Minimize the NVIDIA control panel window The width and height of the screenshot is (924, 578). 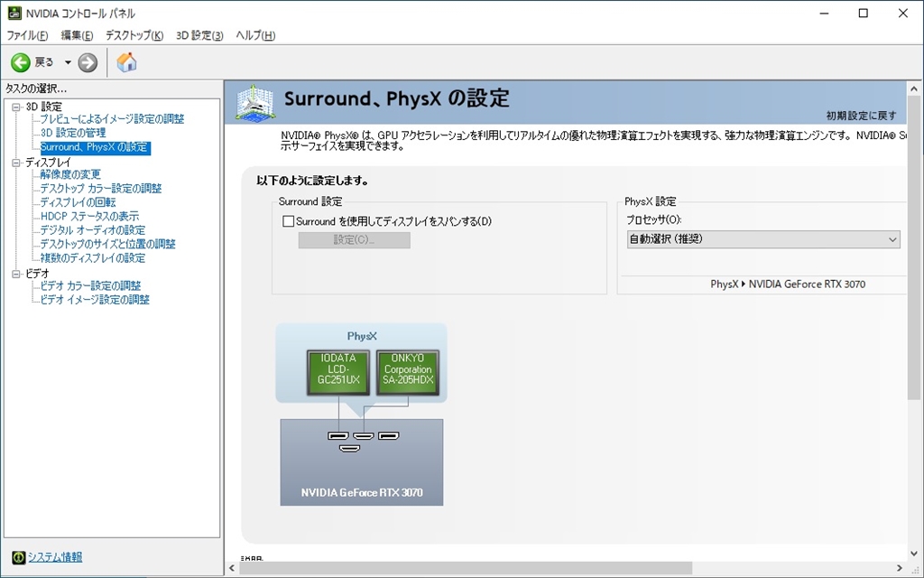(x=824, y=13)
